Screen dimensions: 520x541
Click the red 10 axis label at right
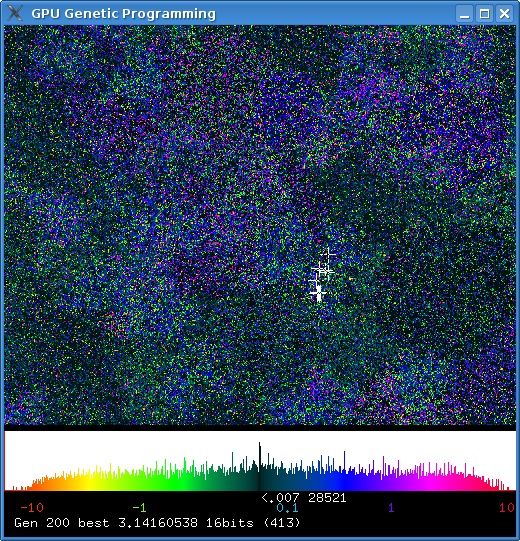[x=507, y=508]
